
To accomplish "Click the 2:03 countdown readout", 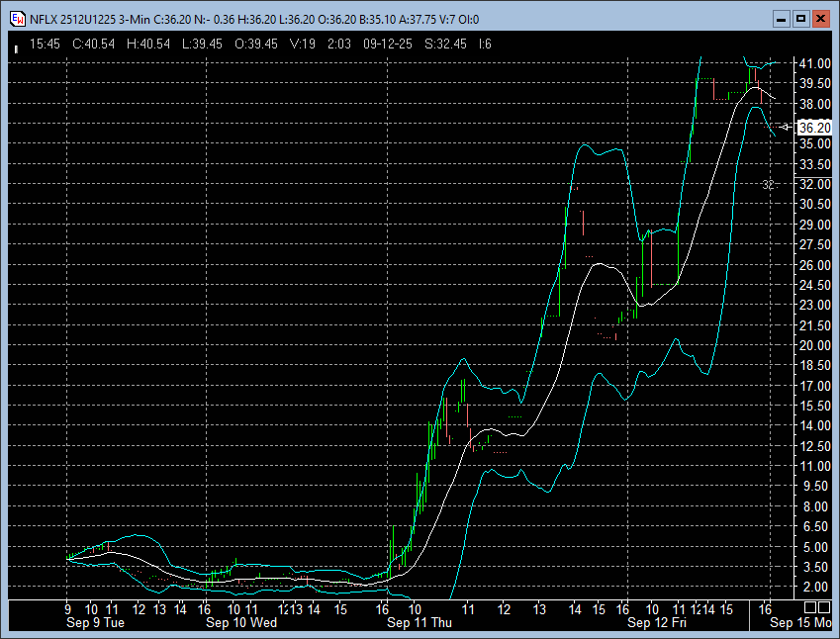I will [x=339, y=44].
